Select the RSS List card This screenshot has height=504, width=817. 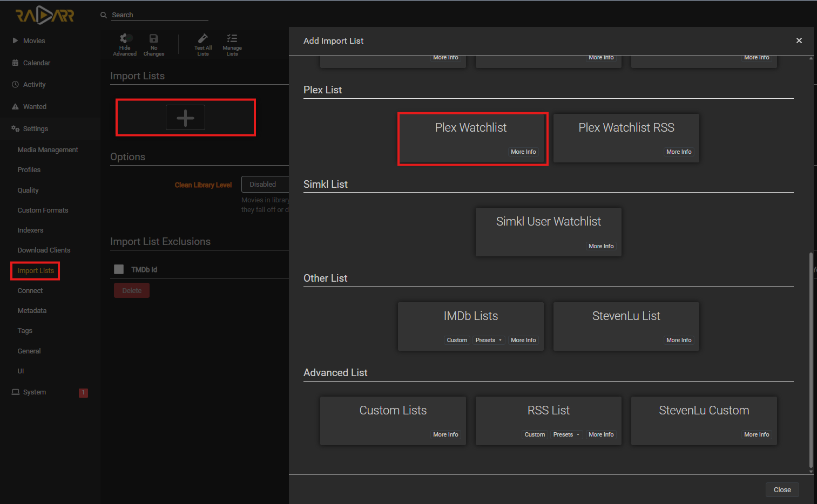point(549,420)
